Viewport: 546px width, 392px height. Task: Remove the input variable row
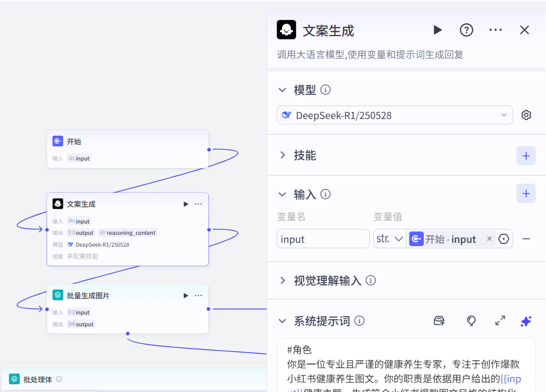pyautogui.click(x=526, y=239)
